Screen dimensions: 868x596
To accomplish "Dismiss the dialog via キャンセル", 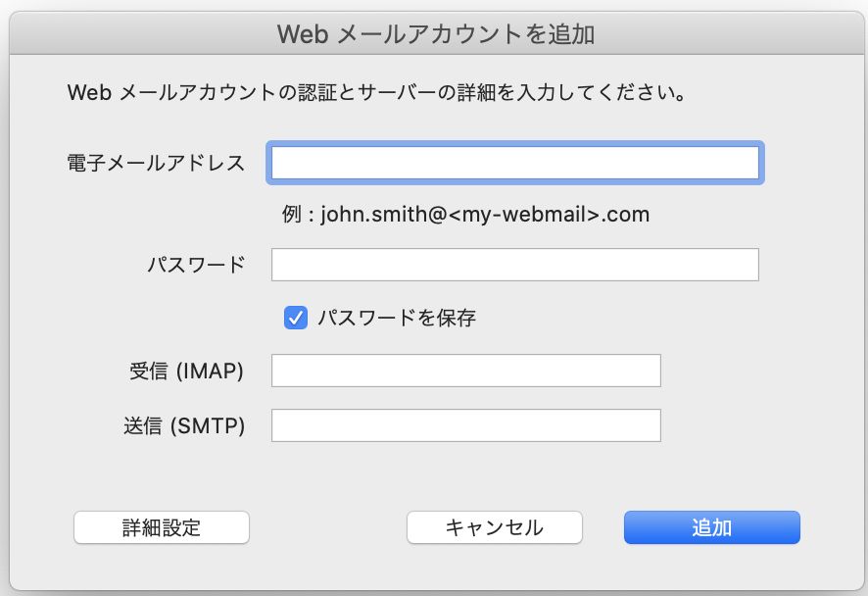I will coord(494,526).
